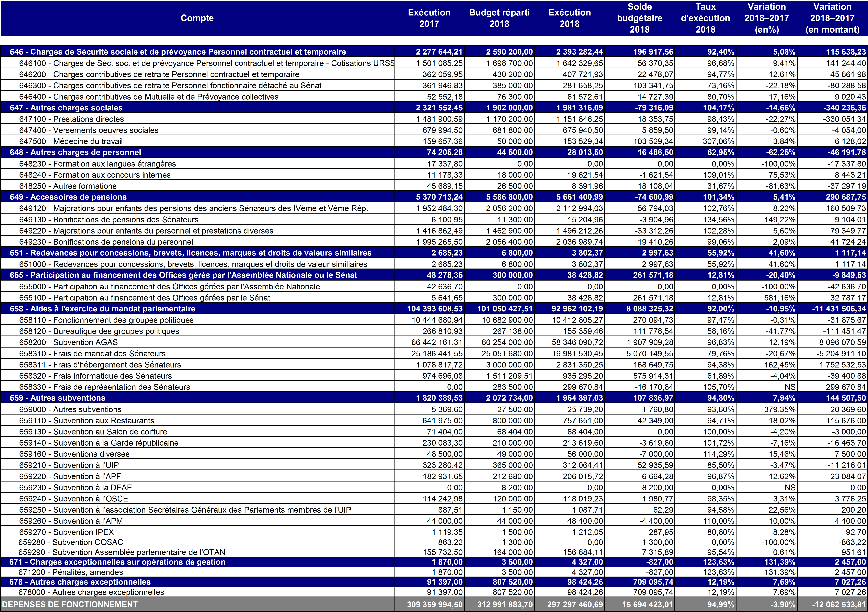Screen dimensions: 868x612
Task: Click the Compte column header
Action: coord(197,18)
